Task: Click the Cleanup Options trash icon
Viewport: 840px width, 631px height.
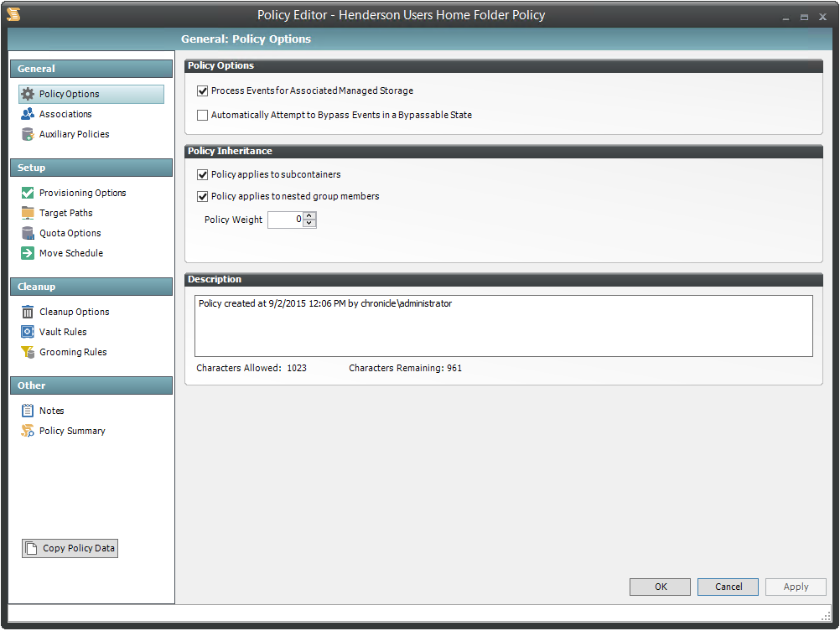Action: [x=28, y=312]
